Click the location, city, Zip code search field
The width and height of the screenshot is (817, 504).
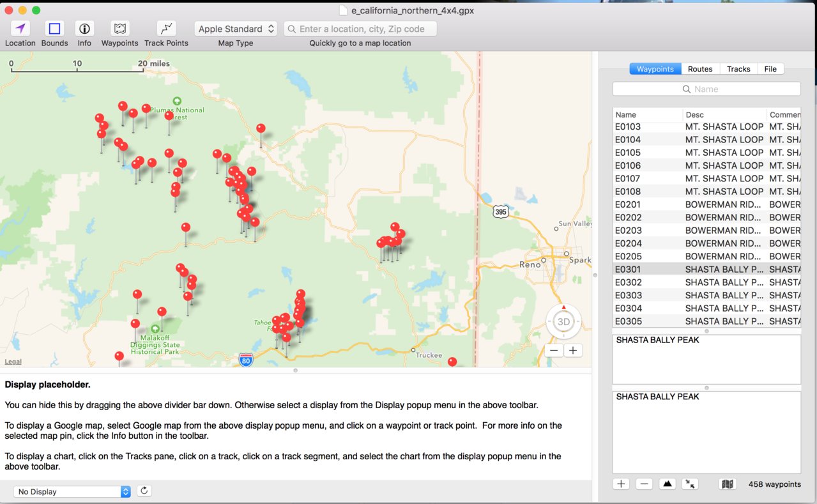tap(360, 29)
